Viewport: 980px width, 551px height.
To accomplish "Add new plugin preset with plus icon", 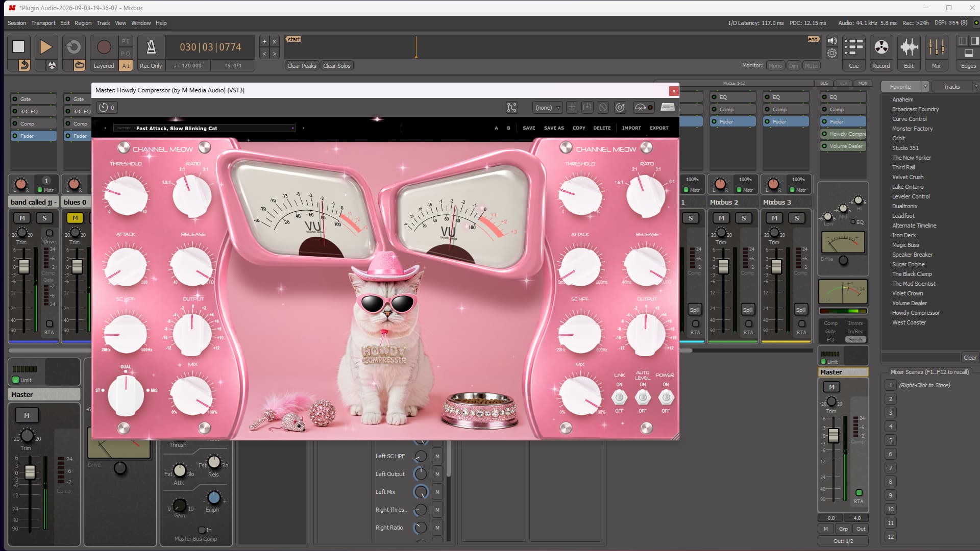I will pos(572,107).
